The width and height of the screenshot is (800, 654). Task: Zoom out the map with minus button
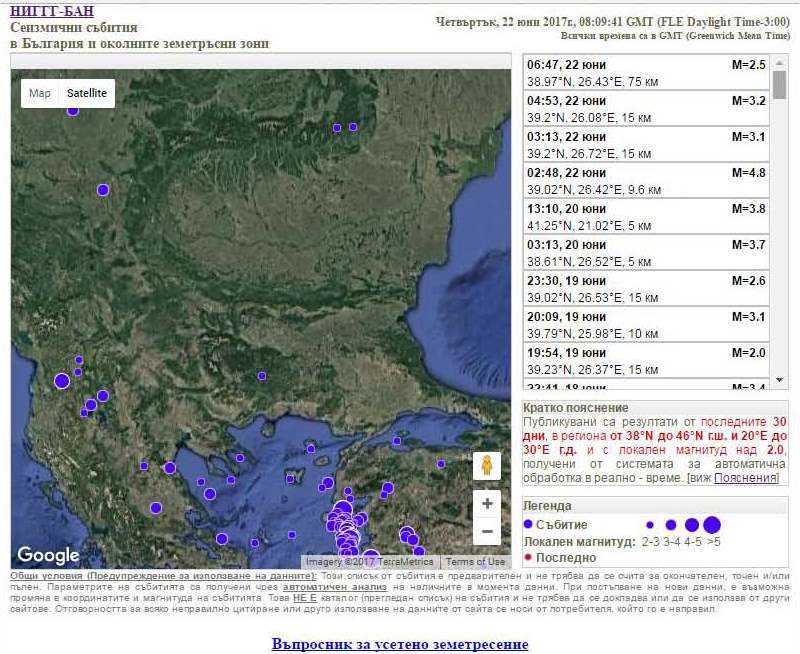tap(487, 531)
